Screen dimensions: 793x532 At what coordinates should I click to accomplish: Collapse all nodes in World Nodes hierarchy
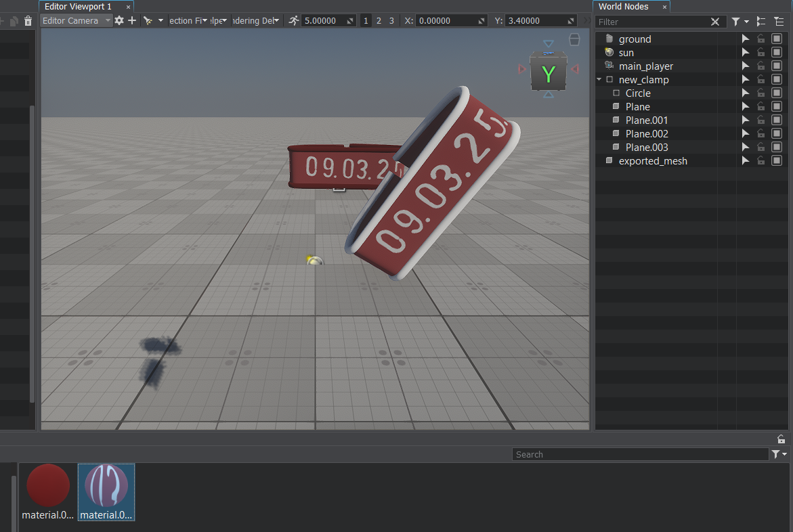(761, 22)
